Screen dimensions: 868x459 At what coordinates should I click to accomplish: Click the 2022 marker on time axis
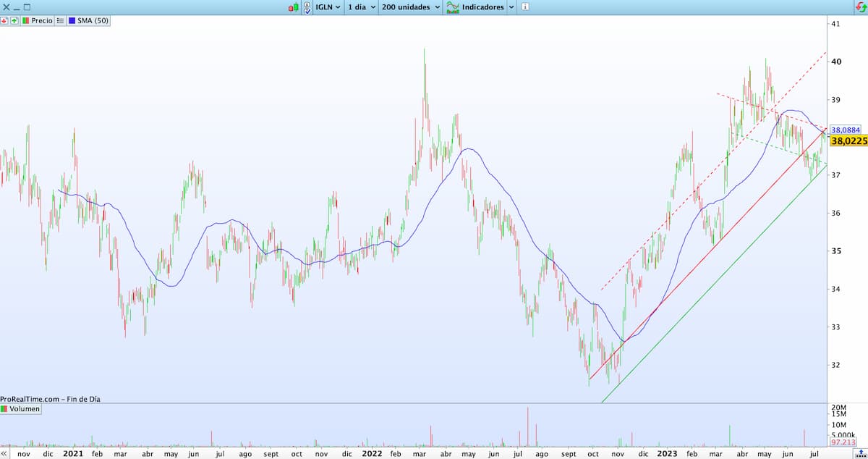point(372,453)
